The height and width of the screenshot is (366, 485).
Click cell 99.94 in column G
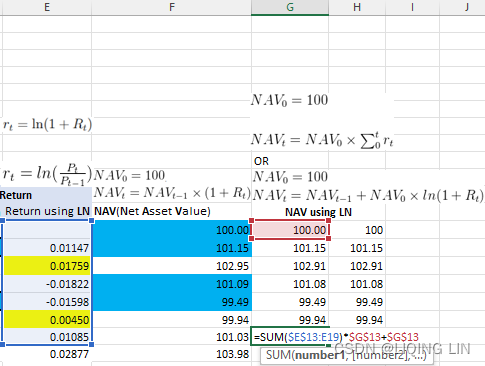tap(290, 320)
